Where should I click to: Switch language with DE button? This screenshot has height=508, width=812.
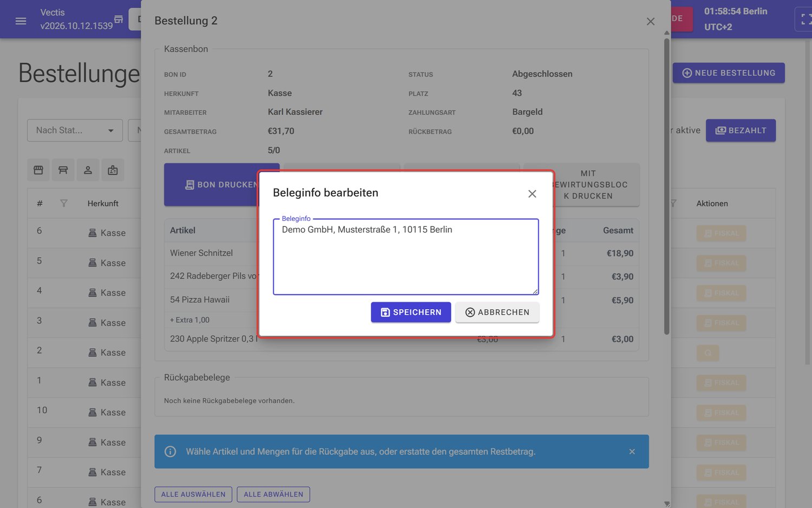[x=682, y=19]
